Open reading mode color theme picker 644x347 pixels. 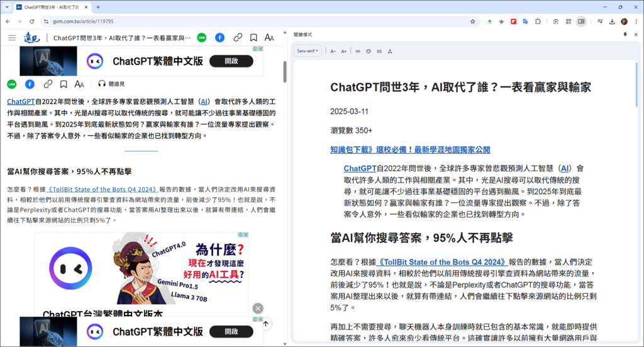[x=369, y=52]
